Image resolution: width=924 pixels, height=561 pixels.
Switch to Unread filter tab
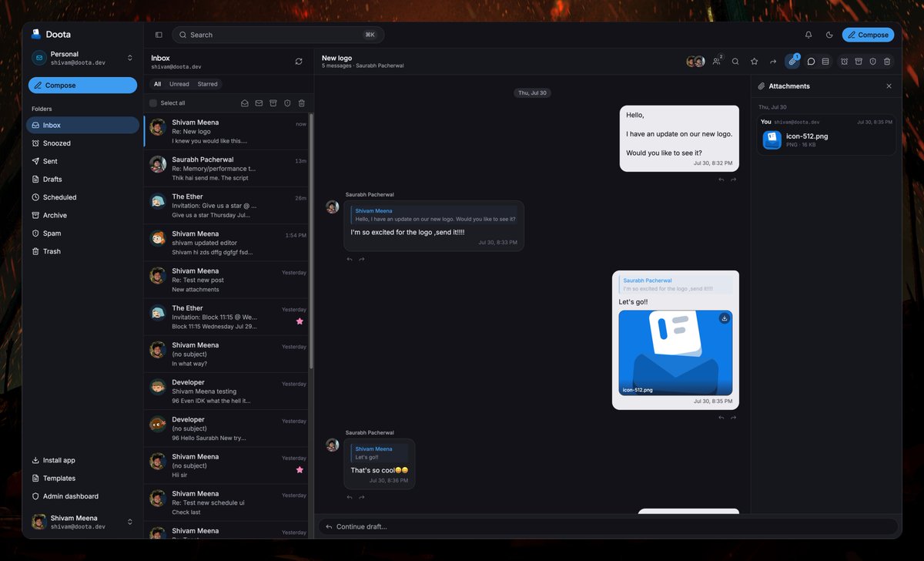coord(179,84)
